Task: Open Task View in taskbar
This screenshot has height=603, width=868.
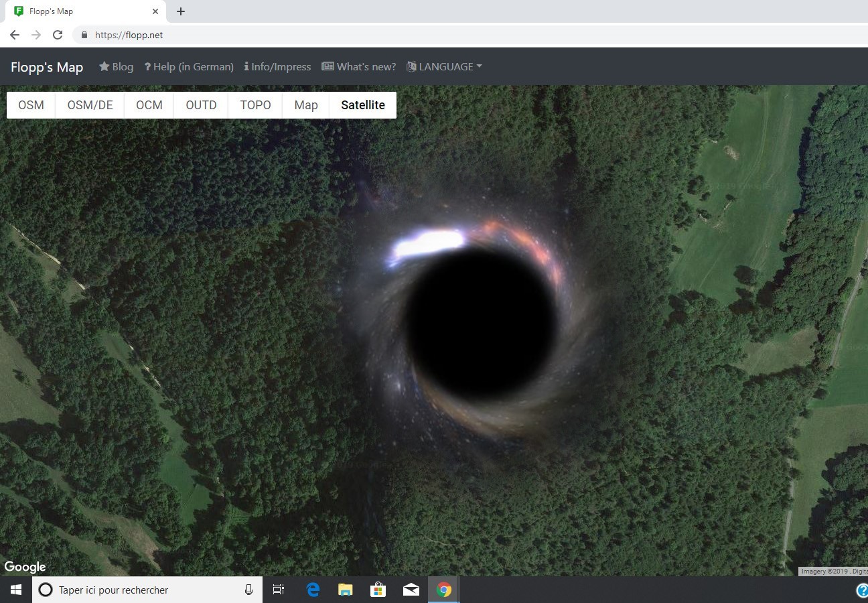Action: coord(279,590)
